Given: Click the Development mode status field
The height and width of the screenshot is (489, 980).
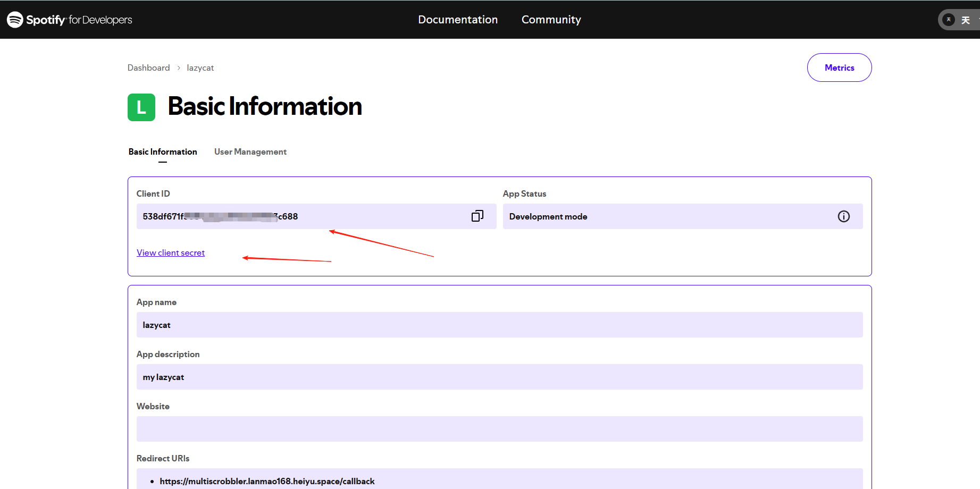Looking at the screenshot, I should tap(683, 216).
